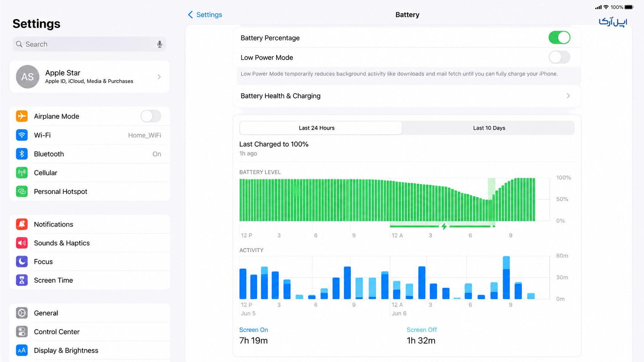The width and height of the screenshot is (644, 362).
Task: Open the Notifications bell icon
Action: coord(22,224)
